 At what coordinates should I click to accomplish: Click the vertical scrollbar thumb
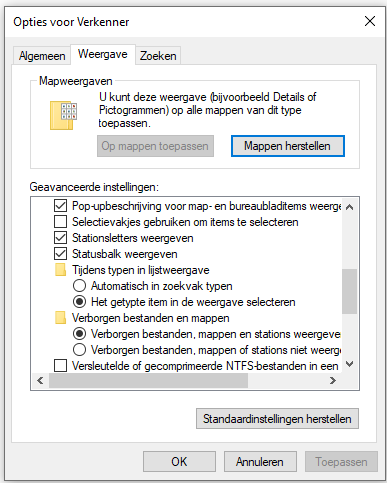349,291
